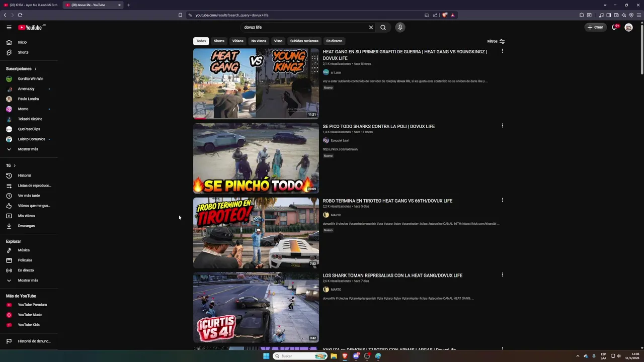Open the Paulo Londra subscription
Viewport: 644px width, 362px height.
pyautogui.click(x=29, y=99)
